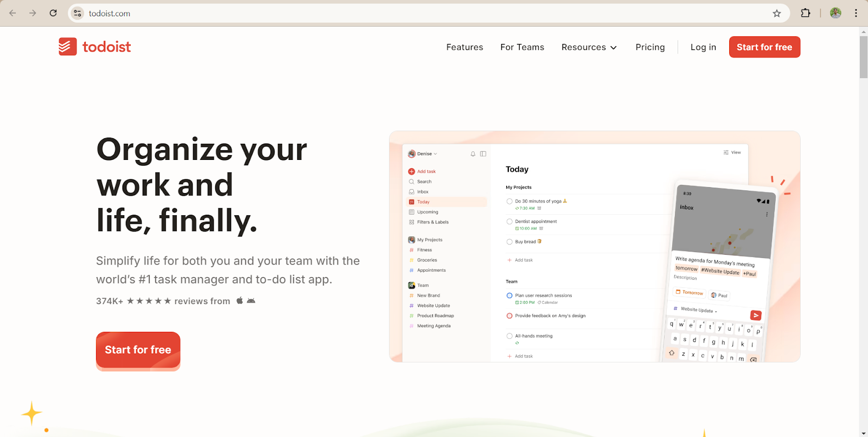Select the Inbox tray icon in preview sidebar
The width and height of the screenshot is (868, 437).
coord(411,192)
